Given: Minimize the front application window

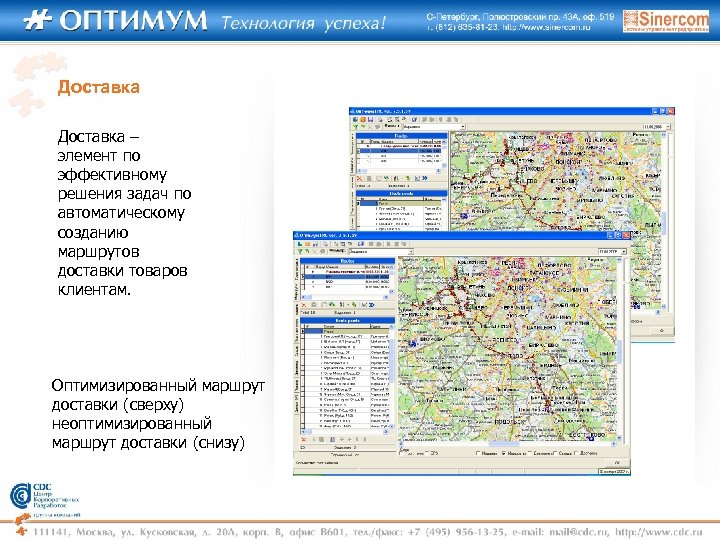Looking at the screenshot, I should point(610,236).
